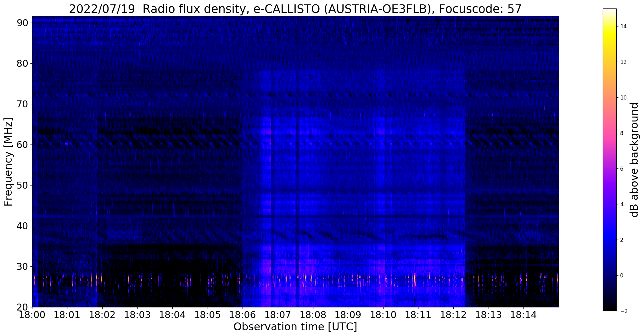
Task: Click the 30 MHz frequency tick label
Action: pos(22,266)
